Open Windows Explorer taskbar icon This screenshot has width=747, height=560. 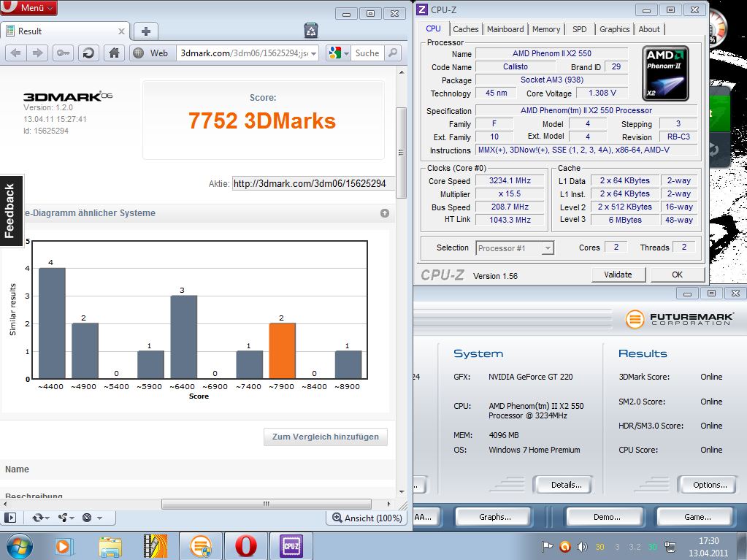coord(110,546)
